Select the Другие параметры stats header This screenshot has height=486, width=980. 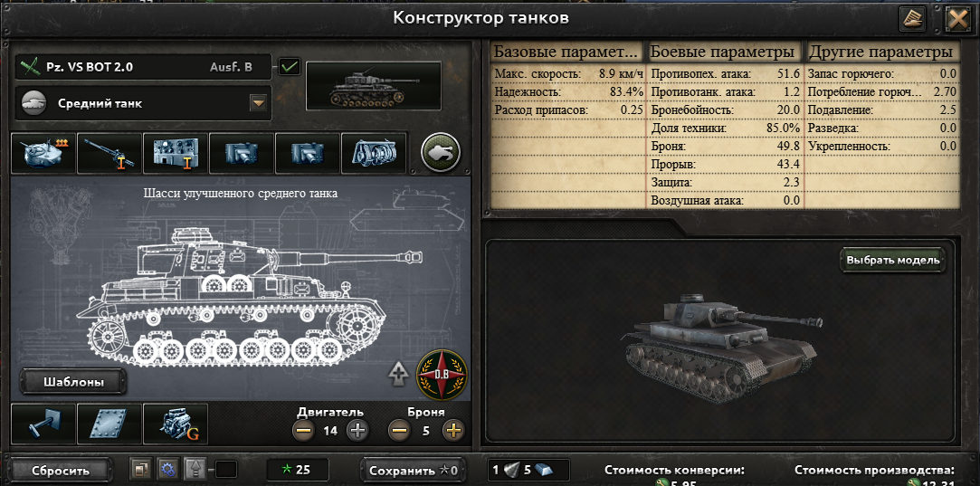coord(882,52)
